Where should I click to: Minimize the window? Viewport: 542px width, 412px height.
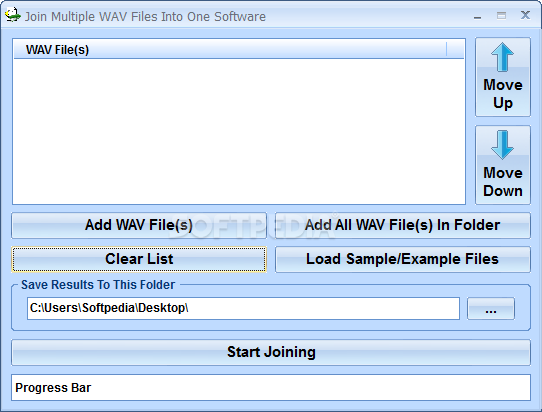tap(477, 16)
